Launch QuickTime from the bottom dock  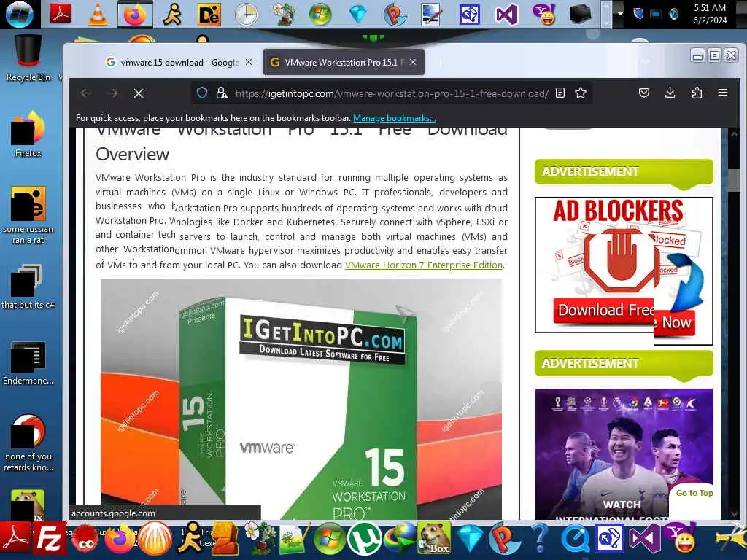(575, 539)
